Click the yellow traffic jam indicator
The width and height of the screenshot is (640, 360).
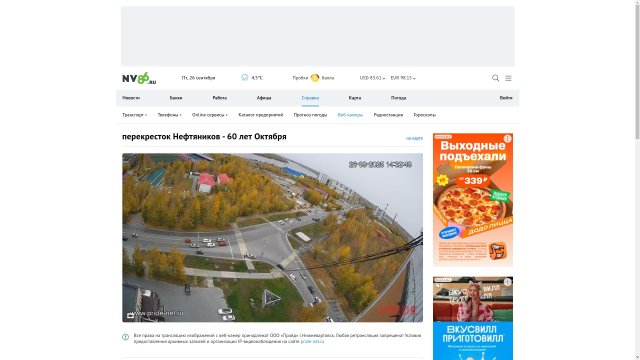tap(315, 78)
